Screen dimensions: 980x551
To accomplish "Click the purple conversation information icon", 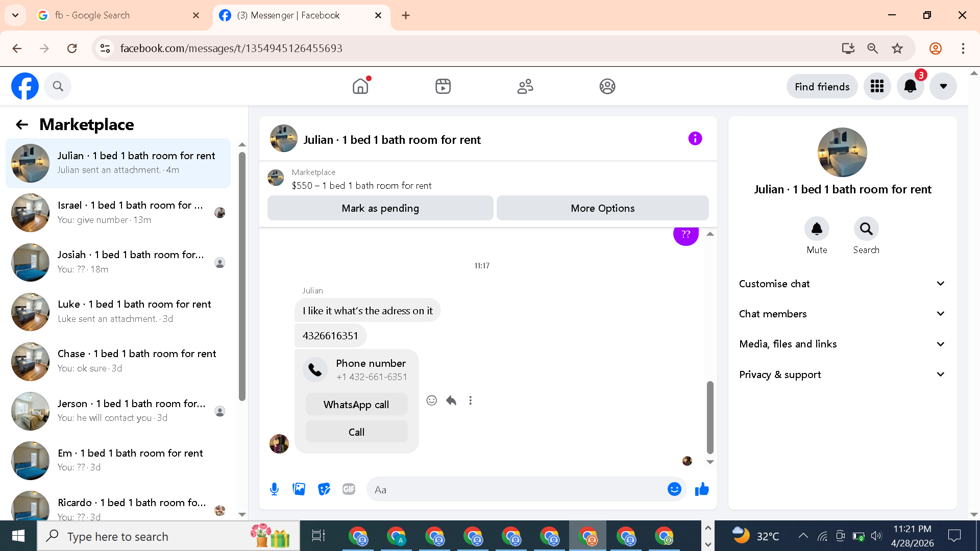I will click(695, 139).
